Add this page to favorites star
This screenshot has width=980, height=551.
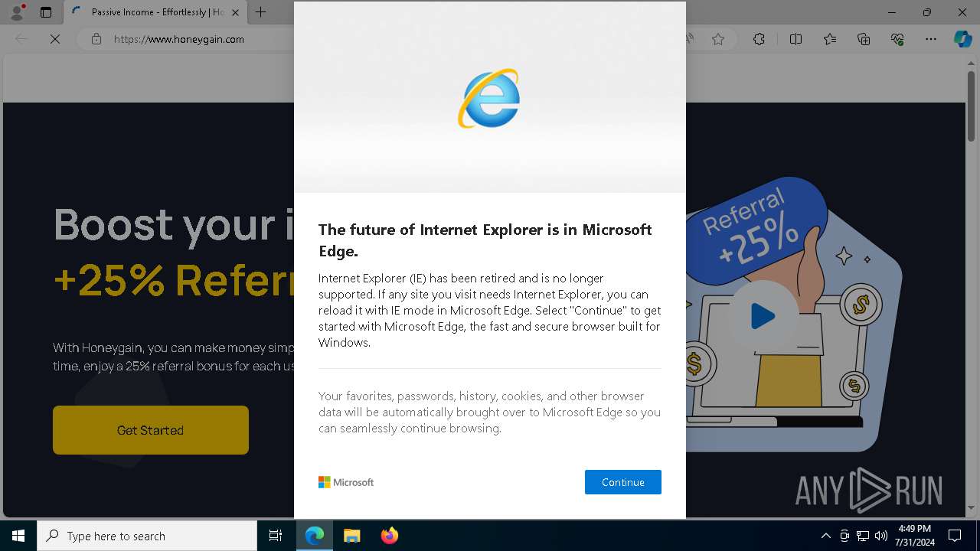coord(718,39)
